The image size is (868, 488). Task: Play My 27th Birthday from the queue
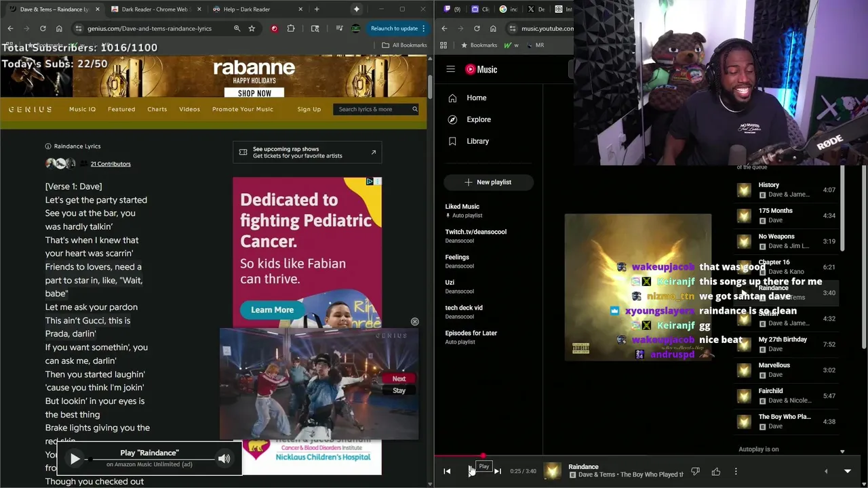[787, 344]
